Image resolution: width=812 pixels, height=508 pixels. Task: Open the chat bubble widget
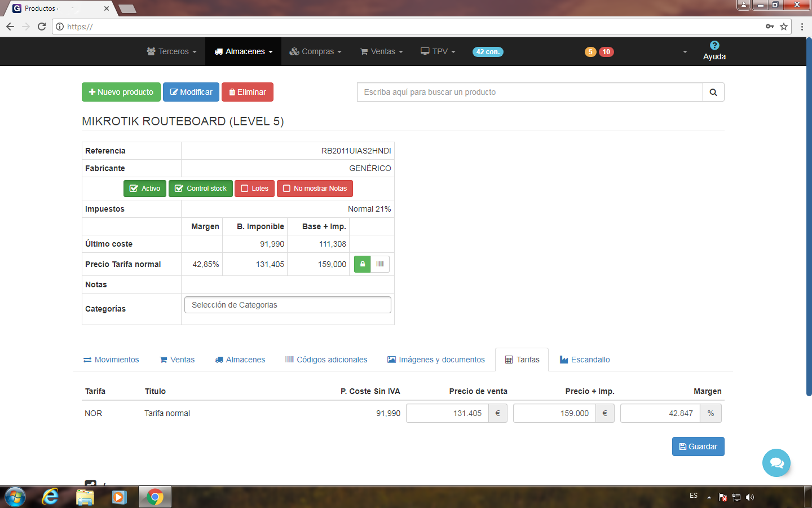pos(776,463)
